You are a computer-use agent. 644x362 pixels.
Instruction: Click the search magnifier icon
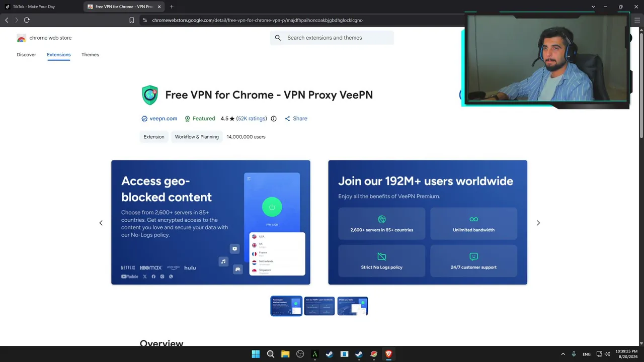(x=278, y=38)
